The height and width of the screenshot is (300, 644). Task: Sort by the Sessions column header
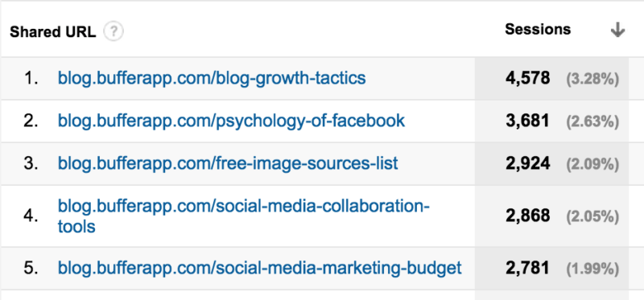tap(538, 30)
